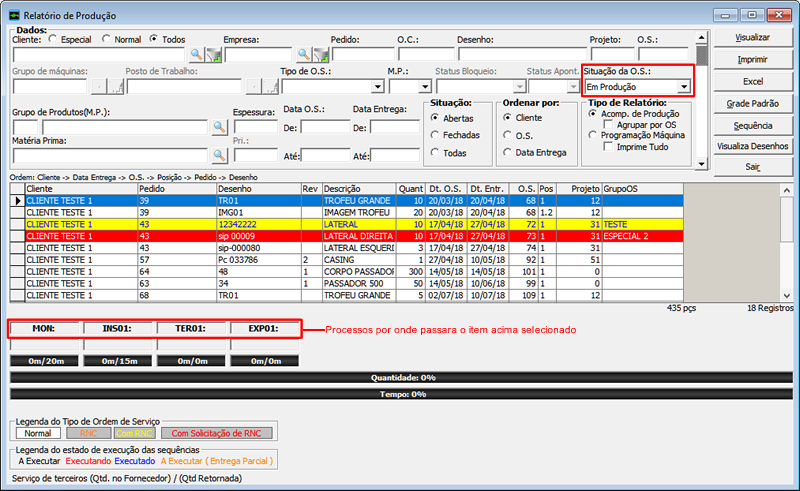The image size is (800, 491).
Task: Open the Cliente filter funnel icon
Action: tap(214, 54)
